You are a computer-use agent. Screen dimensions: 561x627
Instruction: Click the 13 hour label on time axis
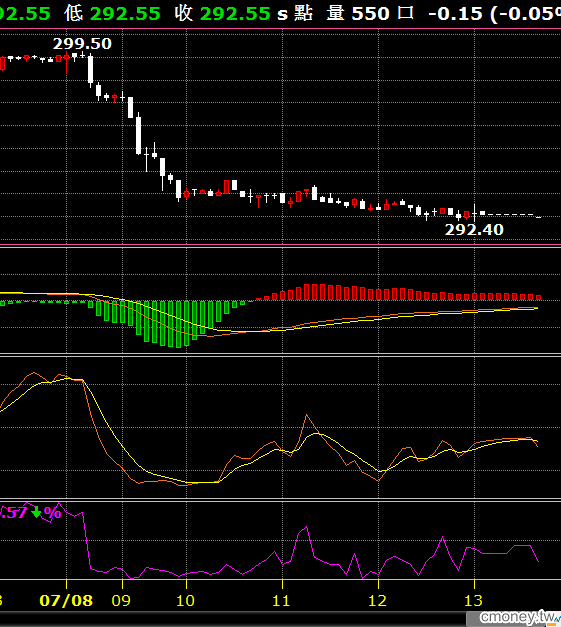[x=473, y=601]
